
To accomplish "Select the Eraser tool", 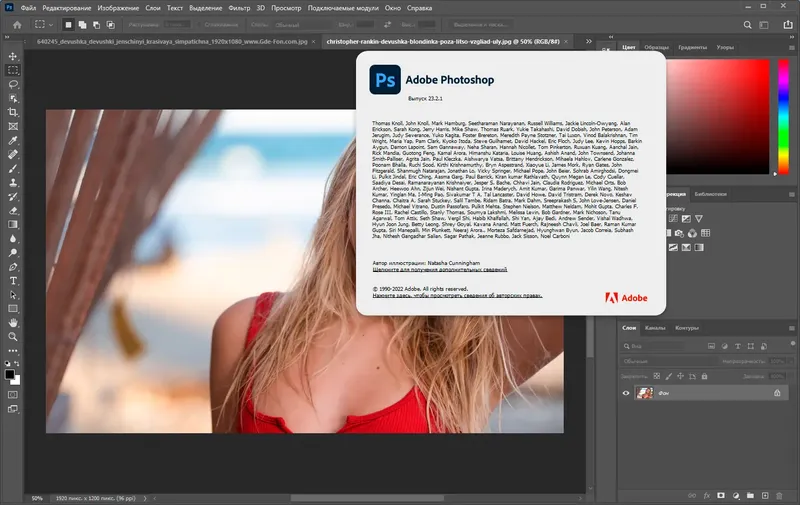I will click(13, 211).
